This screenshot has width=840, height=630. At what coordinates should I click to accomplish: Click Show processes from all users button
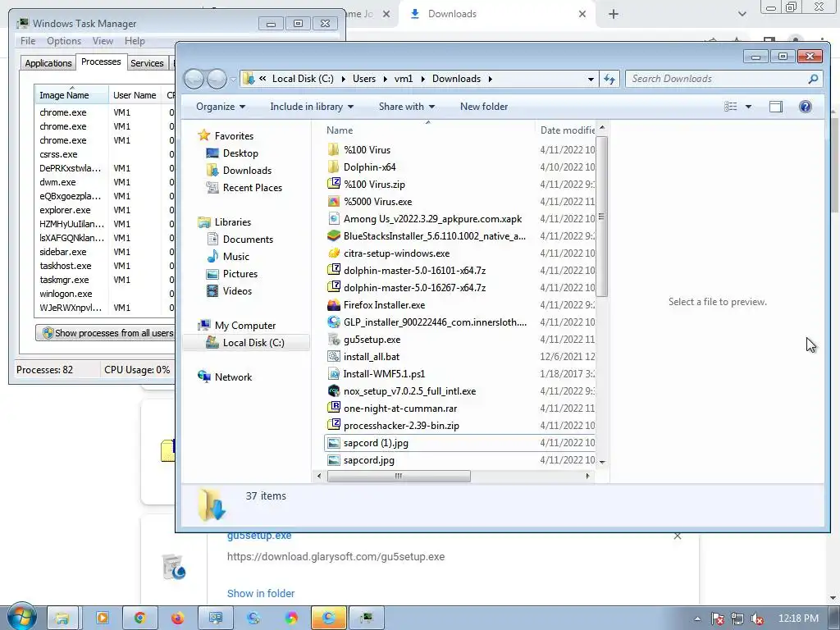point(106,333)
